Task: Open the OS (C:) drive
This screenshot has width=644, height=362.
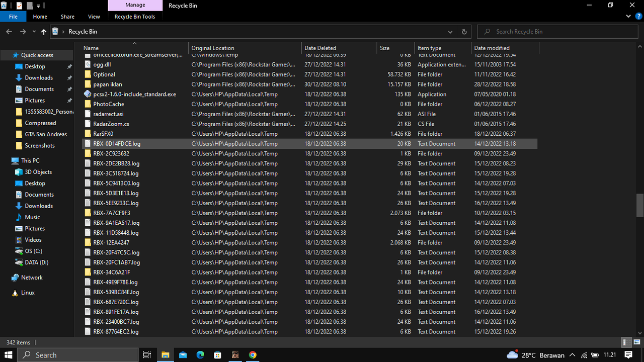Action: (x=33, y=251)
